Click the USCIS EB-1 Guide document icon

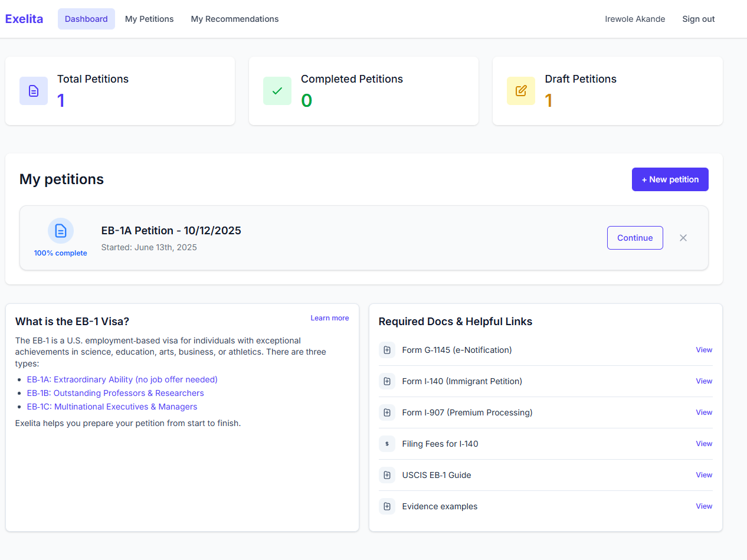click(388, 475)
